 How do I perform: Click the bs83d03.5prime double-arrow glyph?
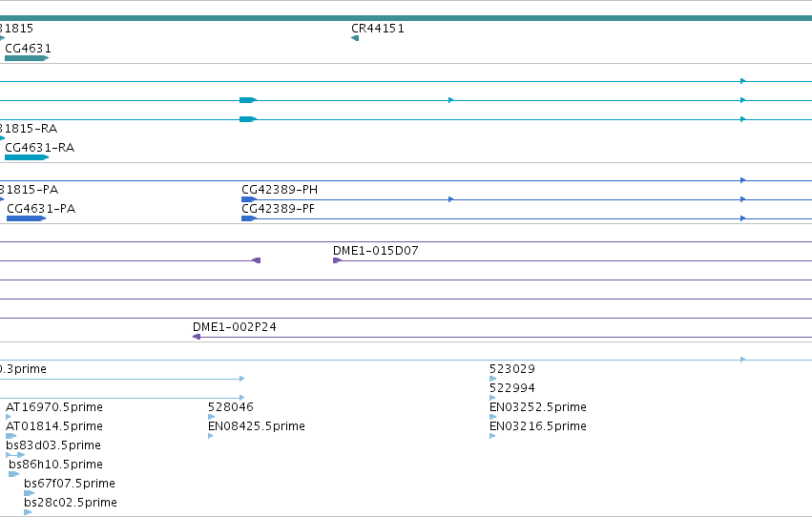tap(15, 455)
